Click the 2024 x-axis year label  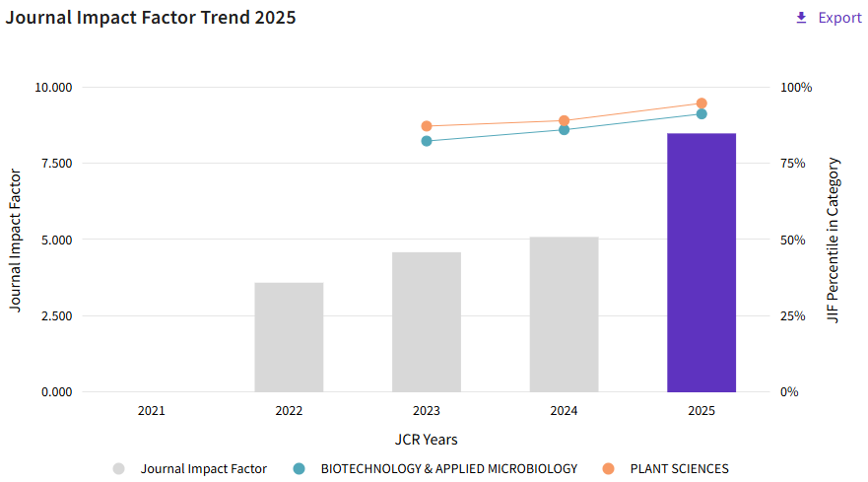pyautogui.click(x=565, y=411)
